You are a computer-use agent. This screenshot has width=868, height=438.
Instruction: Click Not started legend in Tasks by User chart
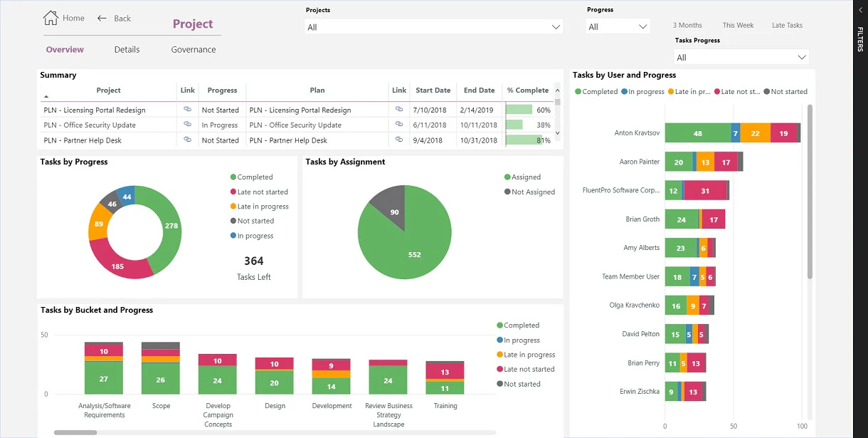click(x=785, y=91)
